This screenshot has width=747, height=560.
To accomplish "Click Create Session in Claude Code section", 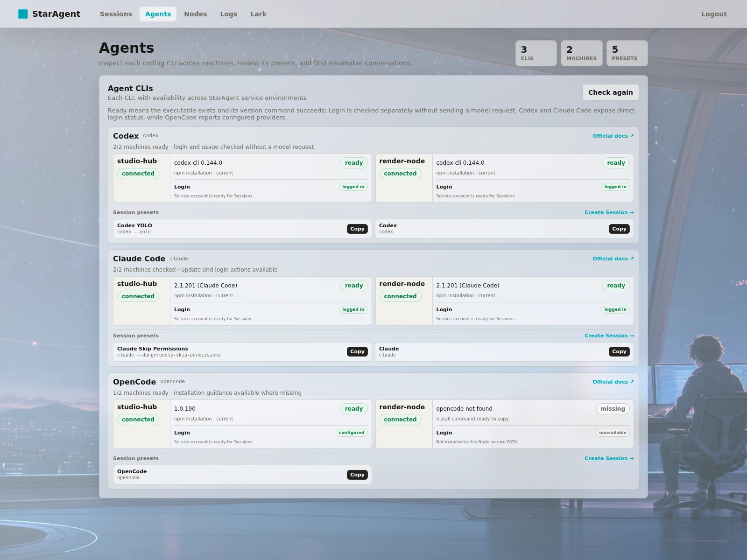I will click(x=609, y=336).
